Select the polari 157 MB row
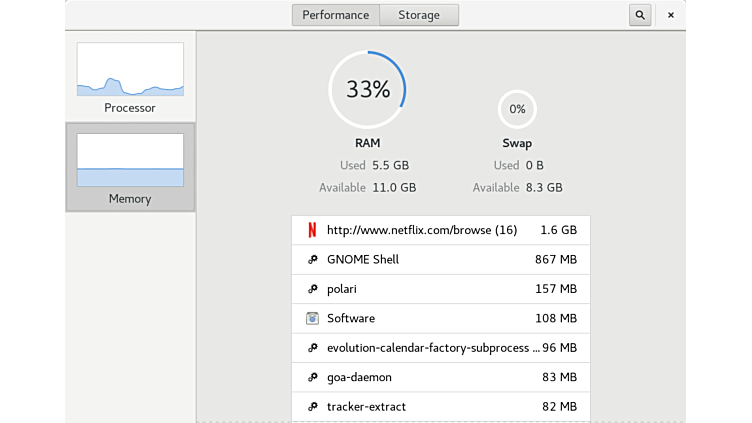The width and height of the screenshot is (752, 423). click(440, 289)
